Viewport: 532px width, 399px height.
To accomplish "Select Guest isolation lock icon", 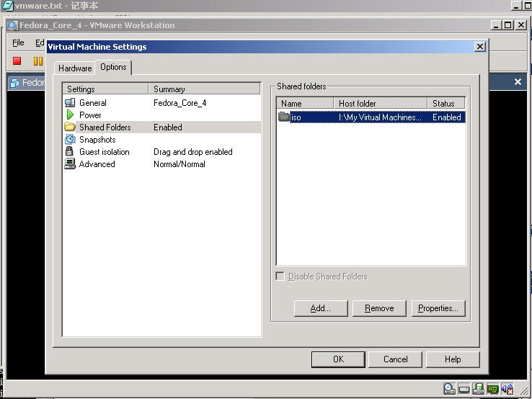I will [x=69, y=151].
